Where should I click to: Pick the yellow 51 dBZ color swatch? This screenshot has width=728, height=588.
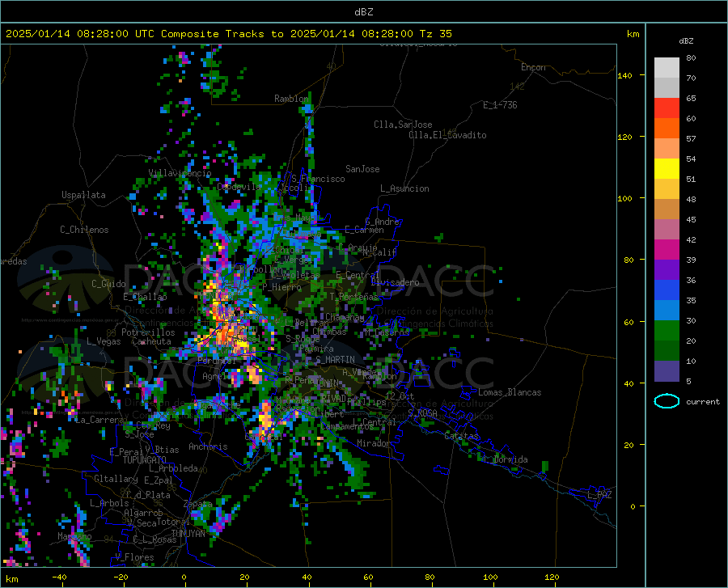(667, 169)
